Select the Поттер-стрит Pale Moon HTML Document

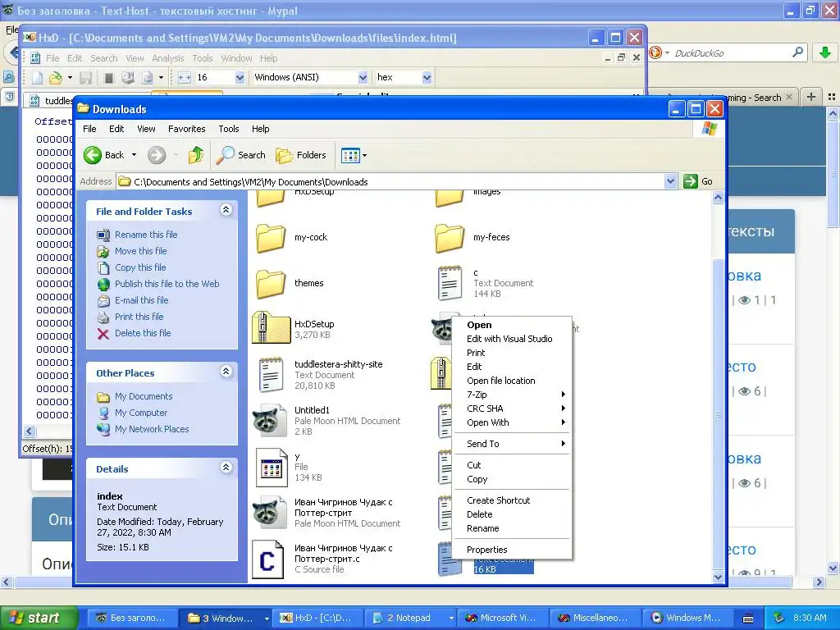click(x=326, y=513)
